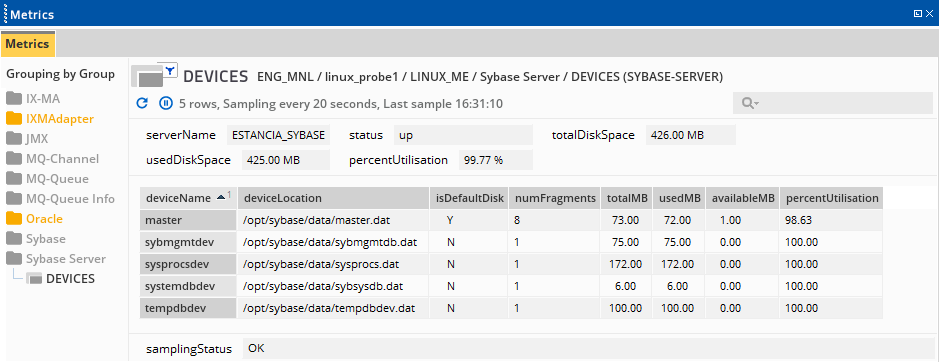
Task: Open the IX-MA group folder
Action: [43, 98]
